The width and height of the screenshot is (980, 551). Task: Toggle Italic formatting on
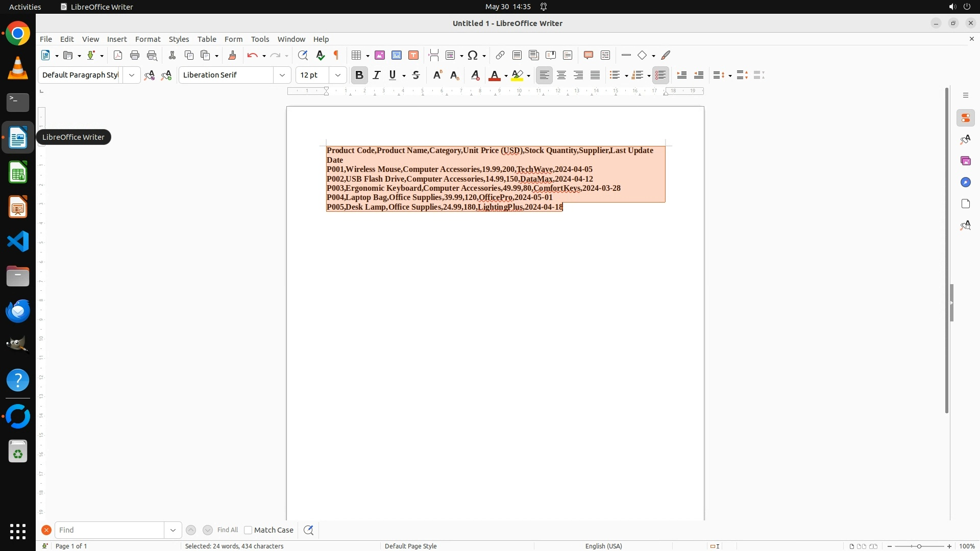coord(377,75)
